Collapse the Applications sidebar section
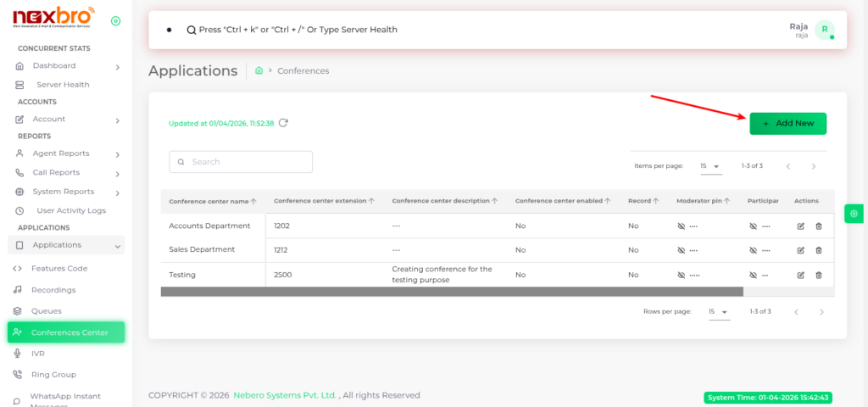The image size is (868, 407). tap(117, 246)
